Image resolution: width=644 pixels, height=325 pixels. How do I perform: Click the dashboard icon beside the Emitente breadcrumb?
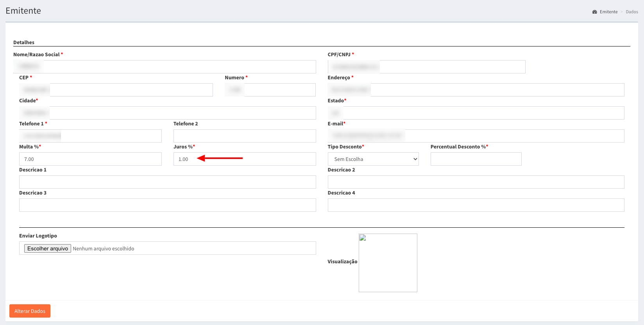click(x=594, y=12)
